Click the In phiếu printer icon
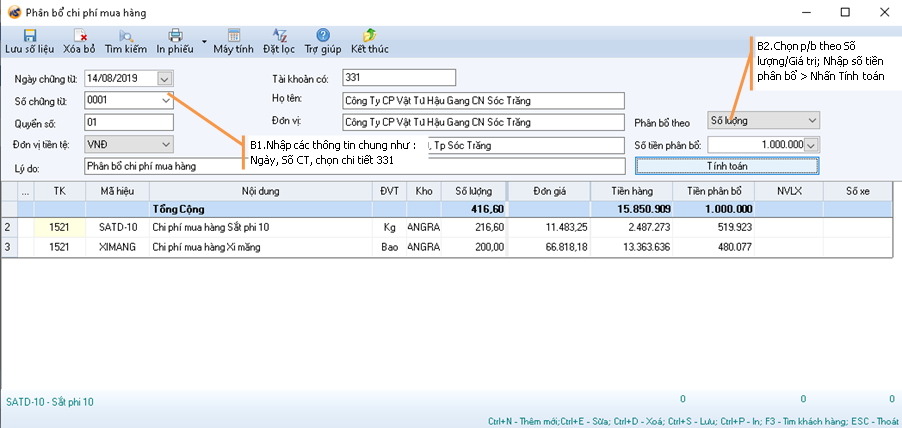The width and height of the screenshot is (902, 428). point(175,36)
